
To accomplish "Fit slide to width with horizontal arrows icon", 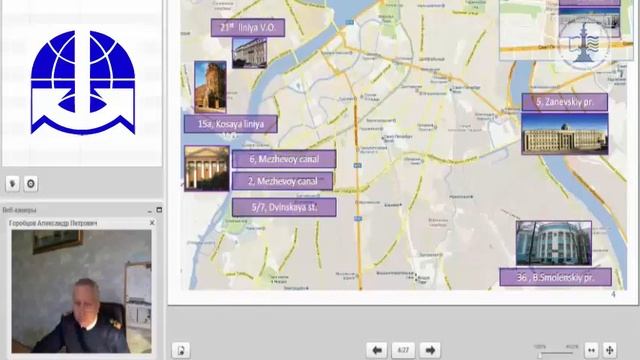I will tap(591, 350).
